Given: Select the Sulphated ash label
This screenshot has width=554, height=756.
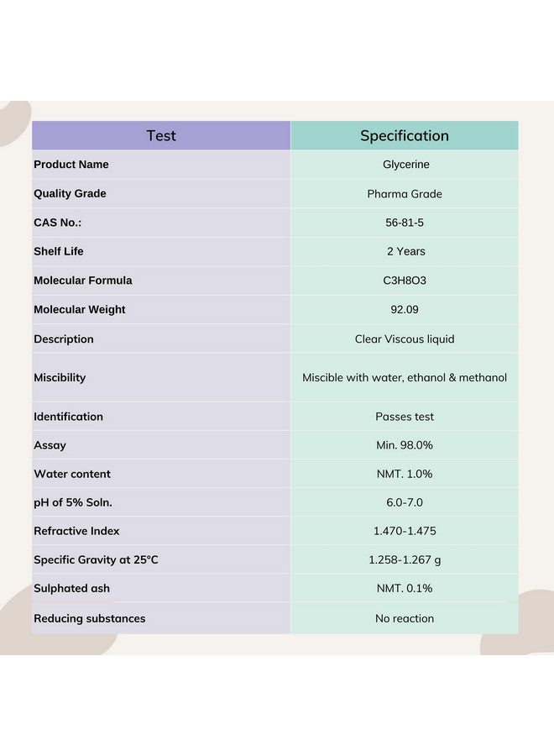Looking at the screenshot, I should tap(71, 588).
